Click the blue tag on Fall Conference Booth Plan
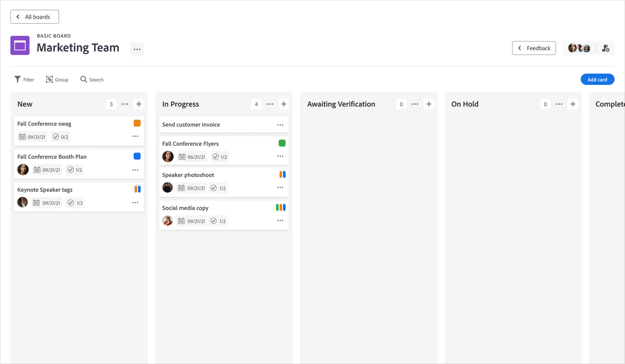625x364 pixels. click(x=137, y=156)
